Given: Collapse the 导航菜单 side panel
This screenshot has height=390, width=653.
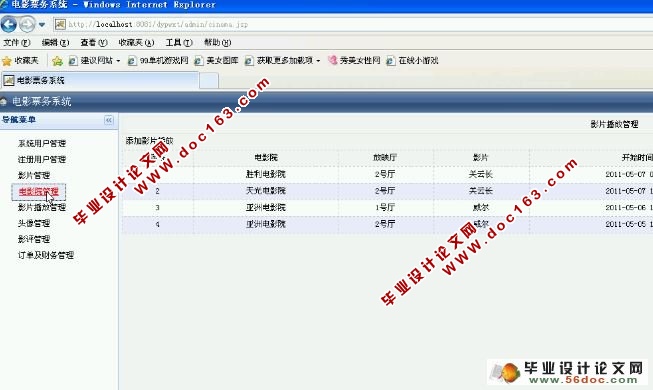Looking at the screenshot, I should click(109, 120).
